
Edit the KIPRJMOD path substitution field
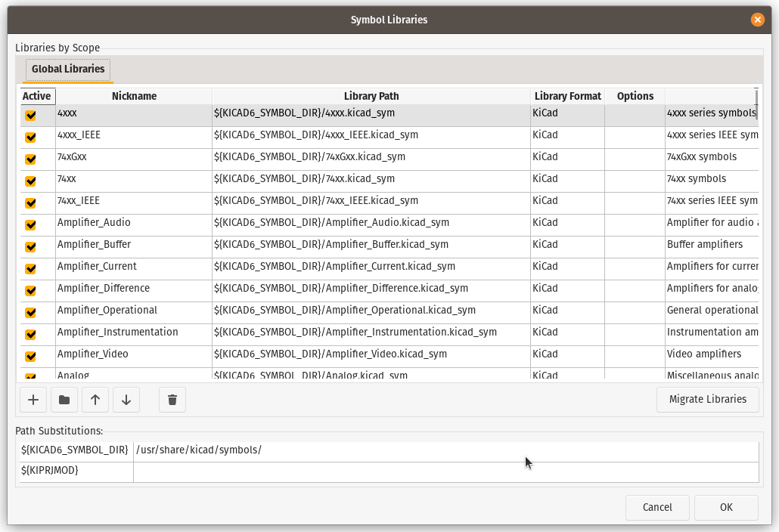click(446, 470)
